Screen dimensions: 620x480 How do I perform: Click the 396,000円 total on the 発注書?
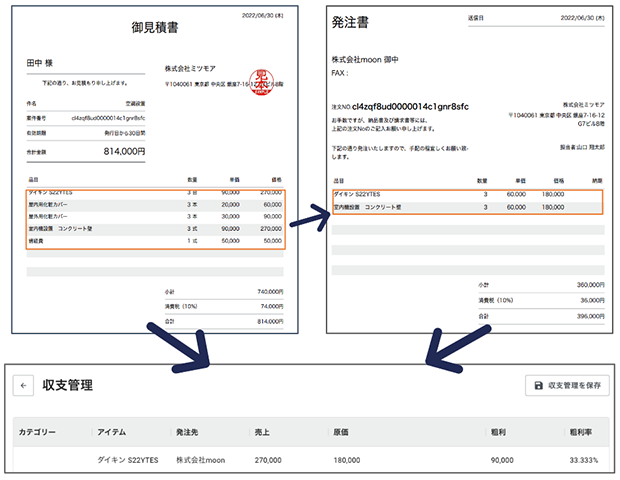click(x=591, y=316)
